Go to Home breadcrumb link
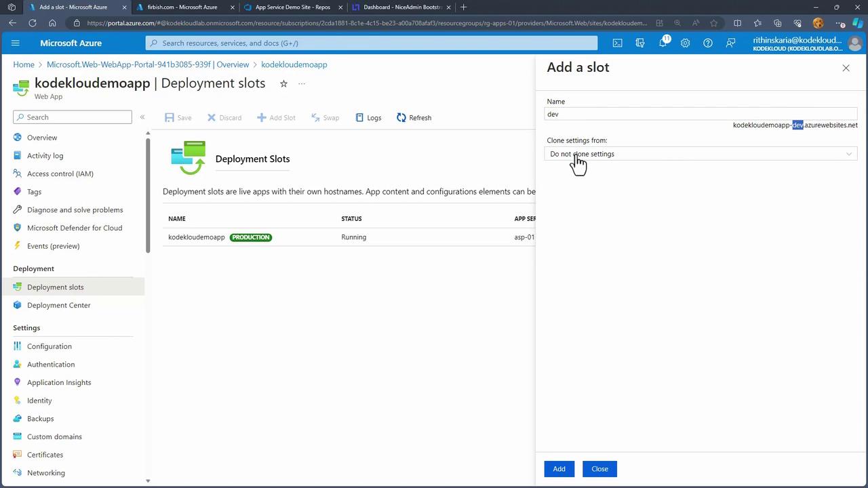The height and width of the screenshot is (488, 868). (24, 64)
